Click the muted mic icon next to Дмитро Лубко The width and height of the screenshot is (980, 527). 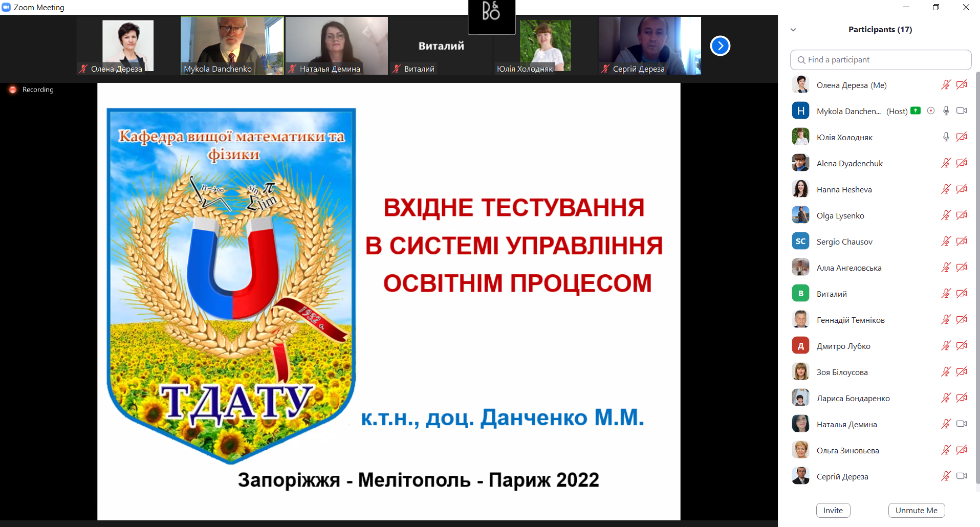click(946, 346)
